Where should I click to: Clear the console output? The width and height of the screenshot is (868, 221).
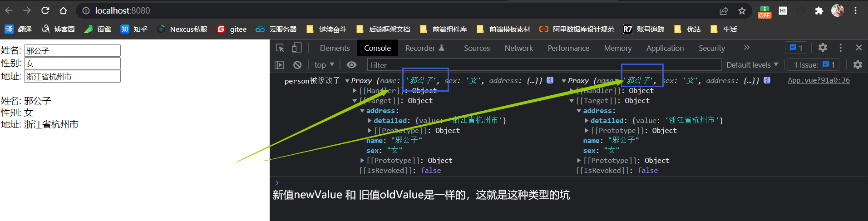point(297,65)
